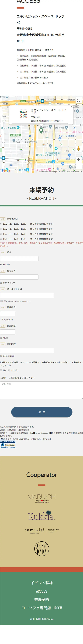Close the map info window

point(72,107)
